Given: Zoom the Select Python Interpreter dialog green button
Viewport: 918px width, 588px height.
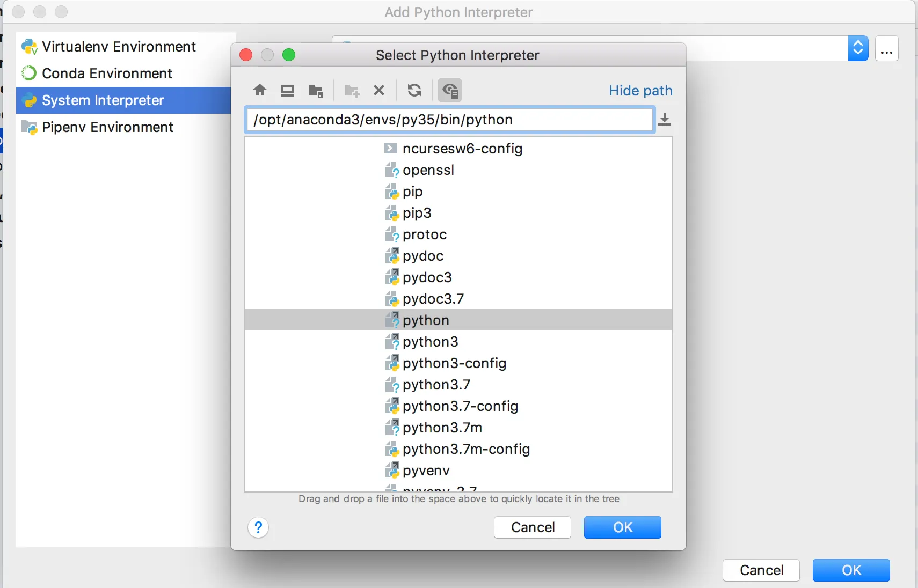Looking at the screenshot, I should pos(289,55).
